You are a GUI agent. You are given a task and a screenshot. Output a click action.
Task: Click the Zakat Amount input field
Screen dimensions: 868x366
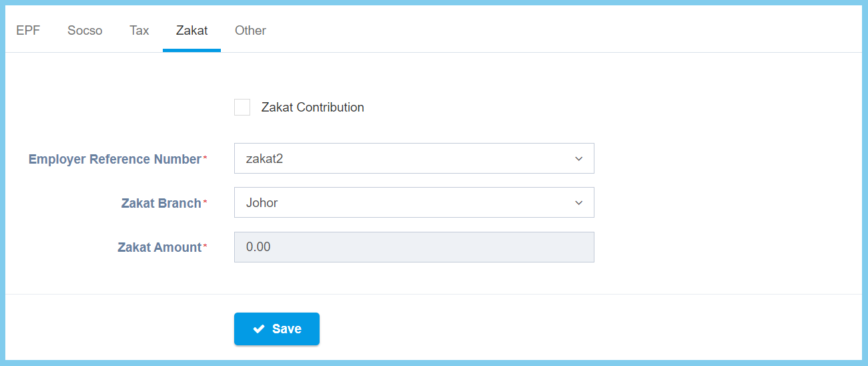[414, 247]
